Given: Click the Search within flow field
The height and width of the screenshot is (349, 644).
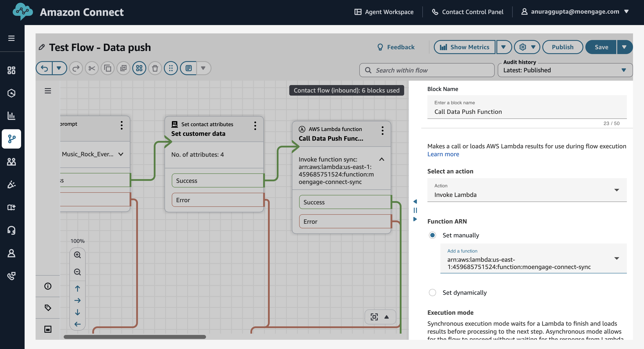Looking at the screenshot, I should point(427,70).
